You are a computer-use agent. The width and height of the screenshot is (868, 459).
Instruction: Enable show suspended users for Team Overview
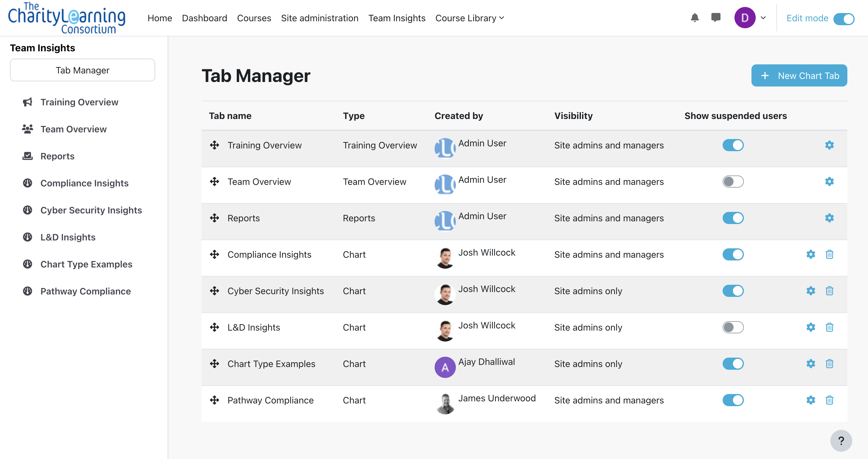[x=733, y=182]
